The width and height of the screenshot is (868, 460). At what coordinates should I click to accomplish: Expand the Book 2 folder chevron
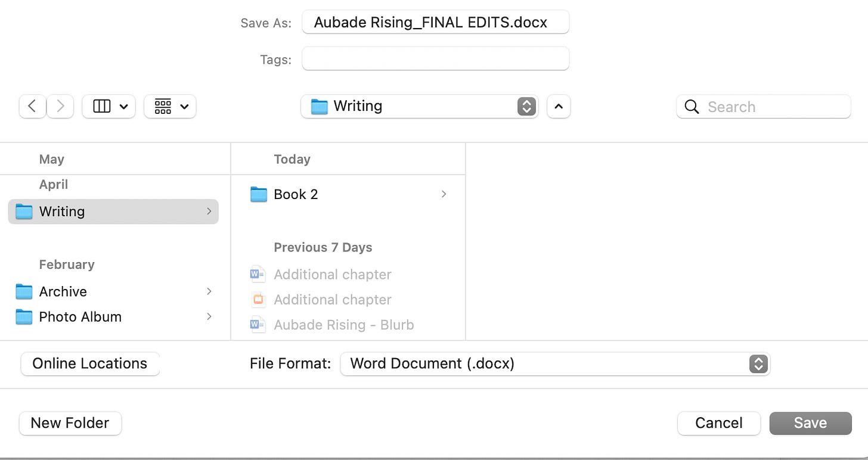pos(444,194)
